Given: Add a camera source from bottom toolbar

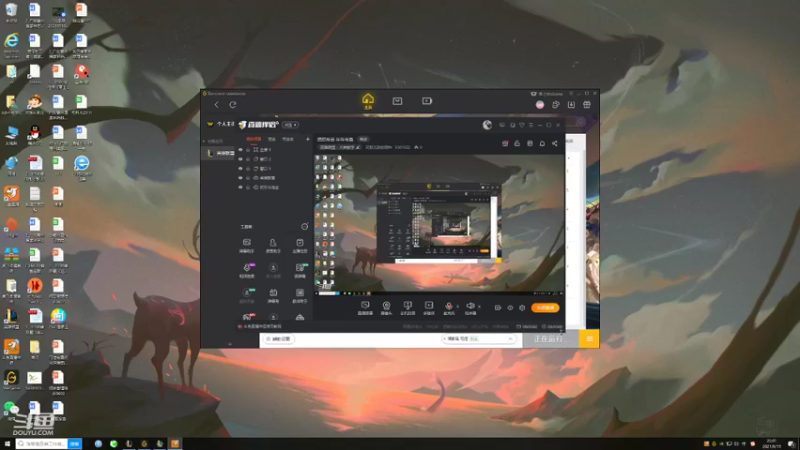Looking at the screenshot, I should pyautogui.click(x=386, y=308).
